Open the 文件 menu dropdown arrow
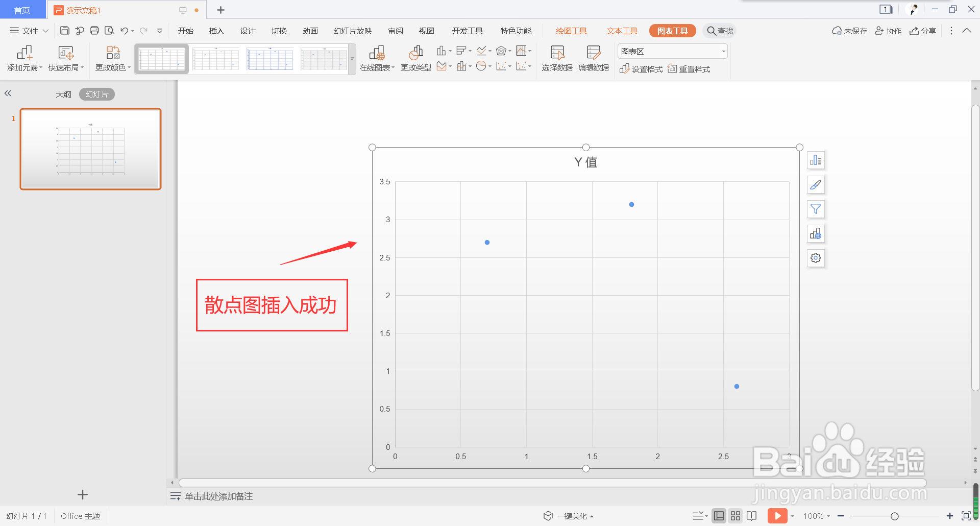 coord(45,31)
